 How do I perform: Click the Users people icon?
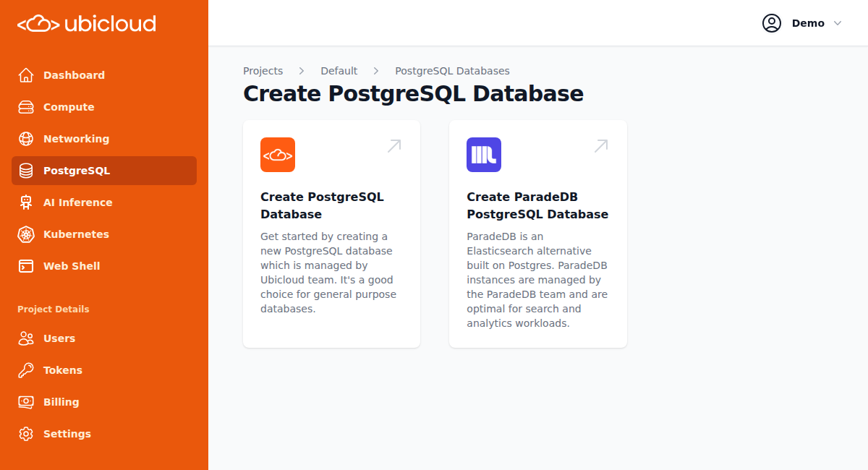click(26, 338)
